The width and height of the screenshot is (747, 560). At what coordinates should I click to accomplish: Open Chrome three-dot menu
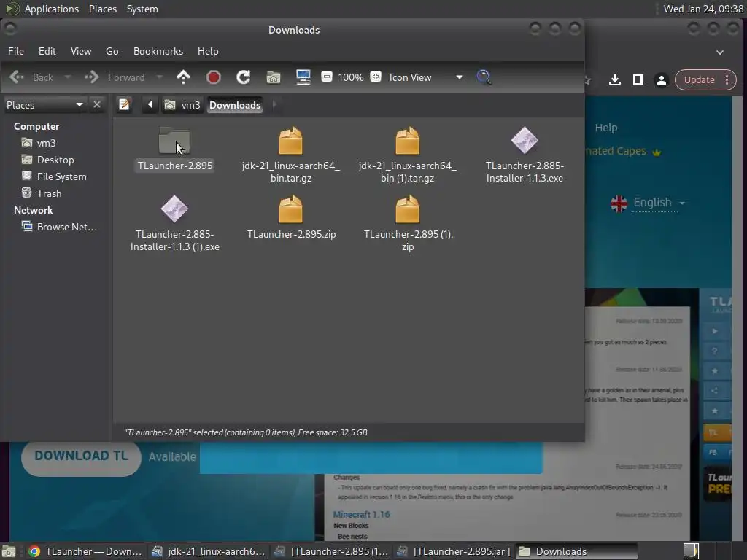point(727,79)
